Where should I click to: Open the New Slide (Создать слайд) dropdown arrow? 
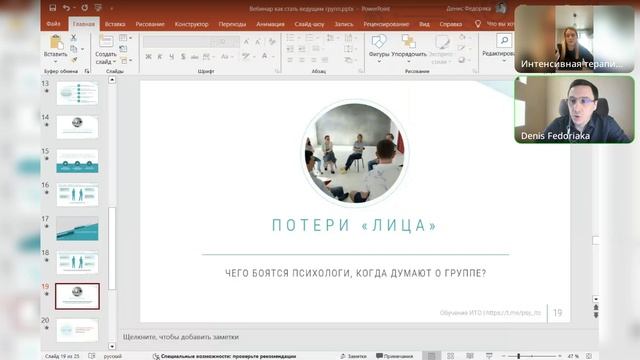115,62
